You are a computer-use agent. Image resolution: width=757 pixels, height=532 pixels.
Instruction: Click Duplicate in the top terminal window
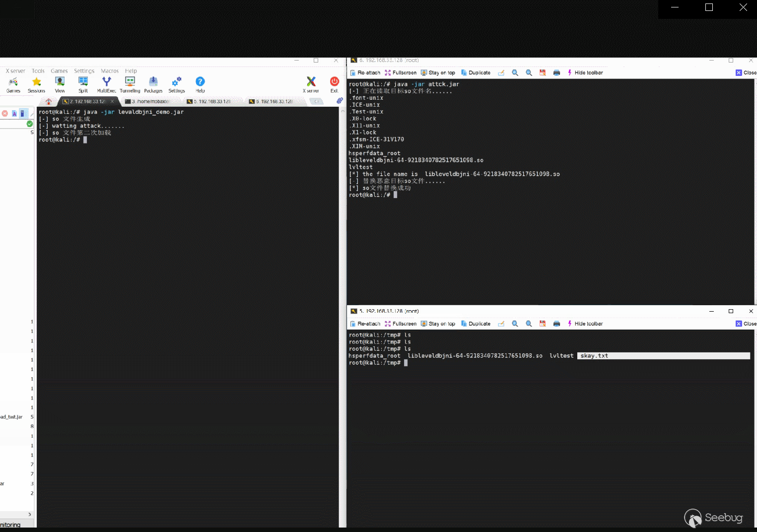(476, 73)
